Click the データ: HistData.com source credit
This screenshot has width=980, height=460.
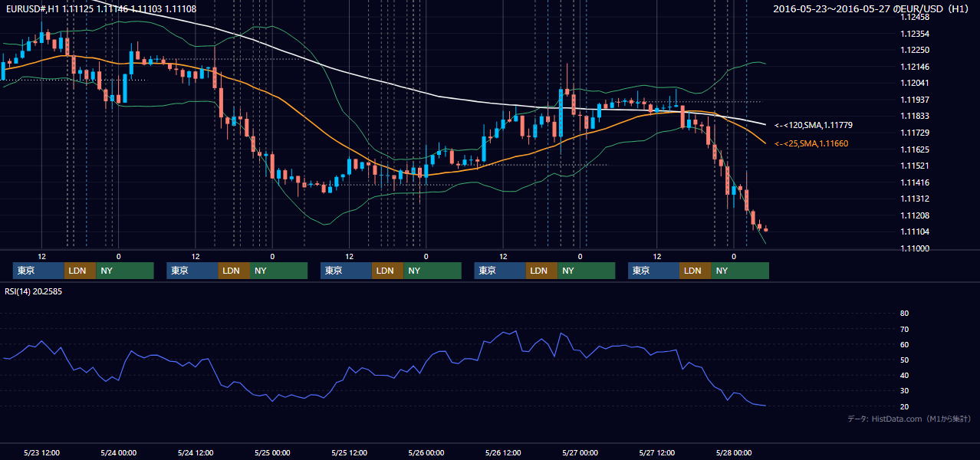[909, 419]
